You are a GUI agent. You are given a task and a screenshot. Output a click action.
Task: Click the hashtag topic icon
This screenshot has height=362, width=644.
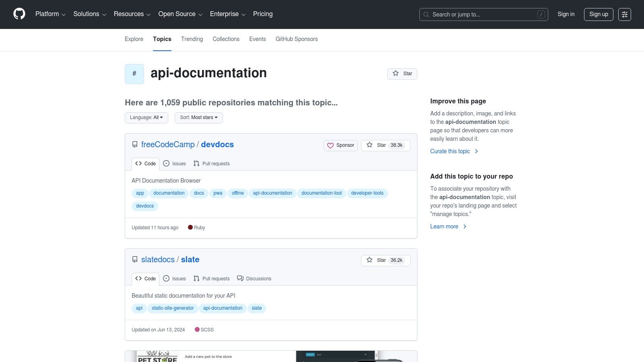tap(134, 74)
